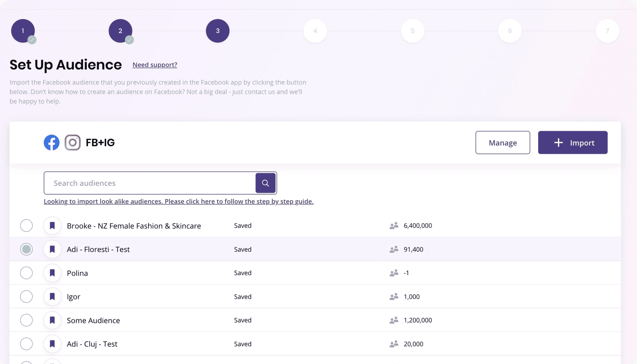Jump to step 4 in wizard
The height and width of the screenshot is (364, 637).
click(x=315, y=31)
